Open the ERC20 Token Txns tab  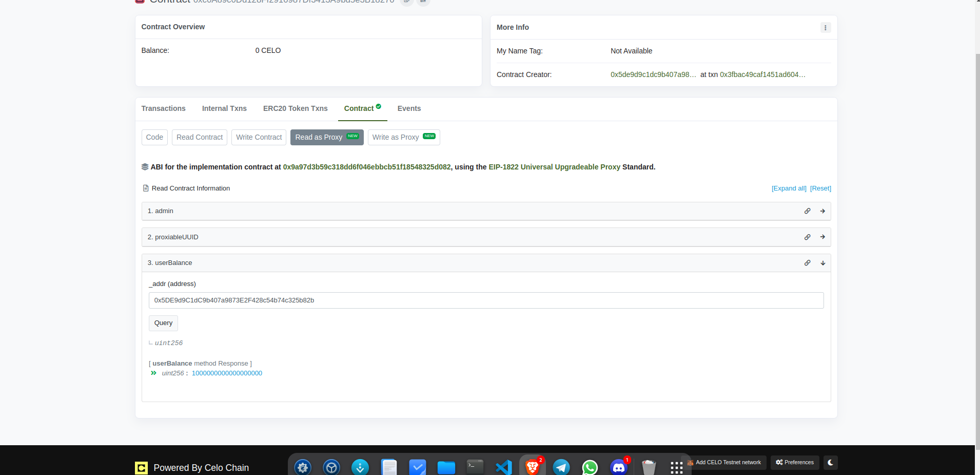(295, 108)
